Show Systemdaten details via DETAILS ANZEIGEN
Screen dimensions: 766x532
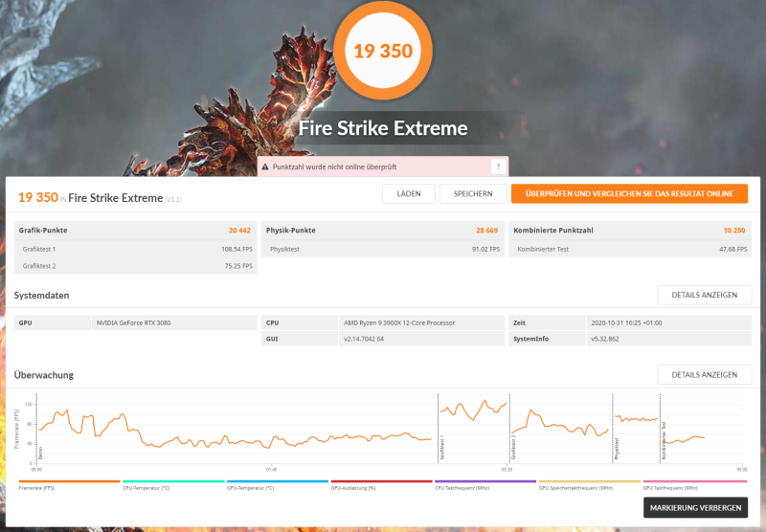tap(705, 295)
